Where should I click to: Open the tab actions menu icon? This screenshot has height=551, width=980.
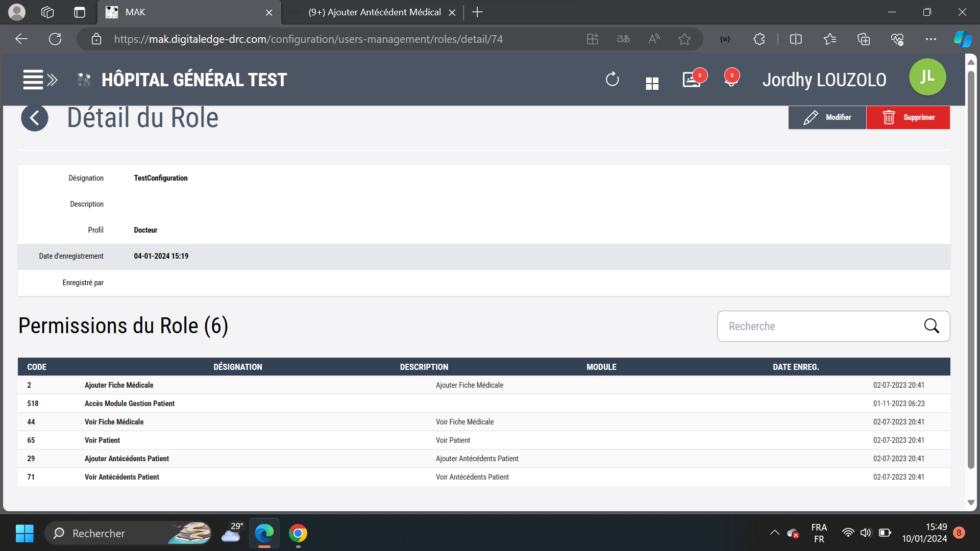(x=79, y=12)
